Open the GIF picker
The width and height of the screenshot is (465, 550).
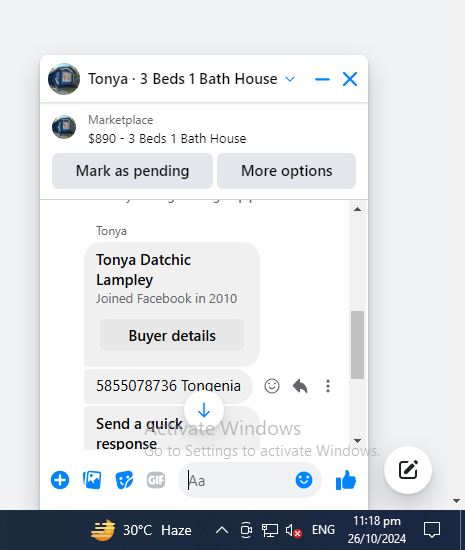pos(156,480)
